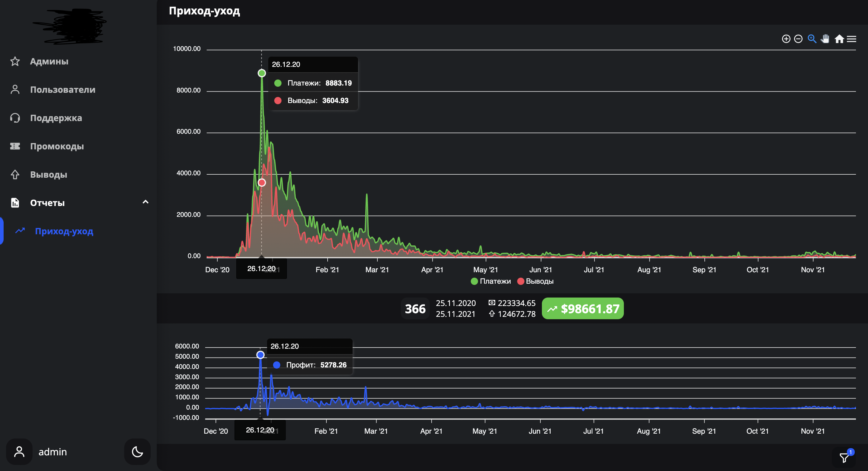
Task: Click the chart zoom out icon
Action: point(798,39)
